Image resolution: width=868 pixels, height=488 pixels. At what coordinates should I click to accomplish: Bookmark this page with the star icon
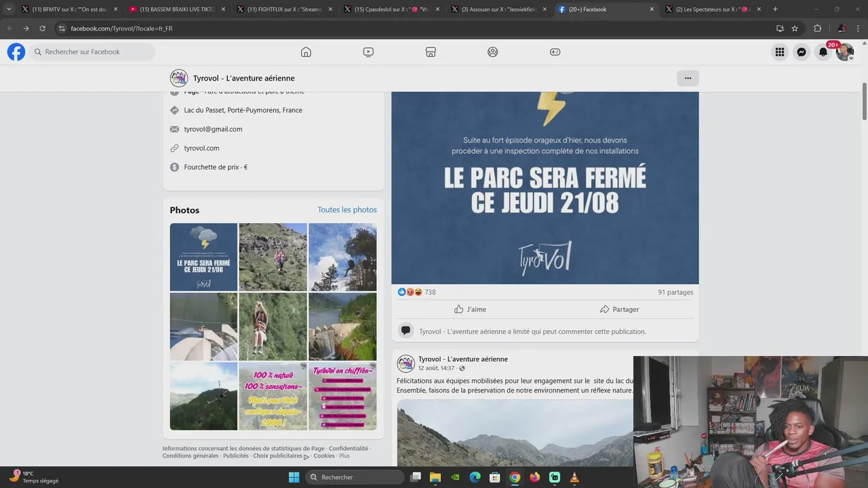(x=795, y=28)
